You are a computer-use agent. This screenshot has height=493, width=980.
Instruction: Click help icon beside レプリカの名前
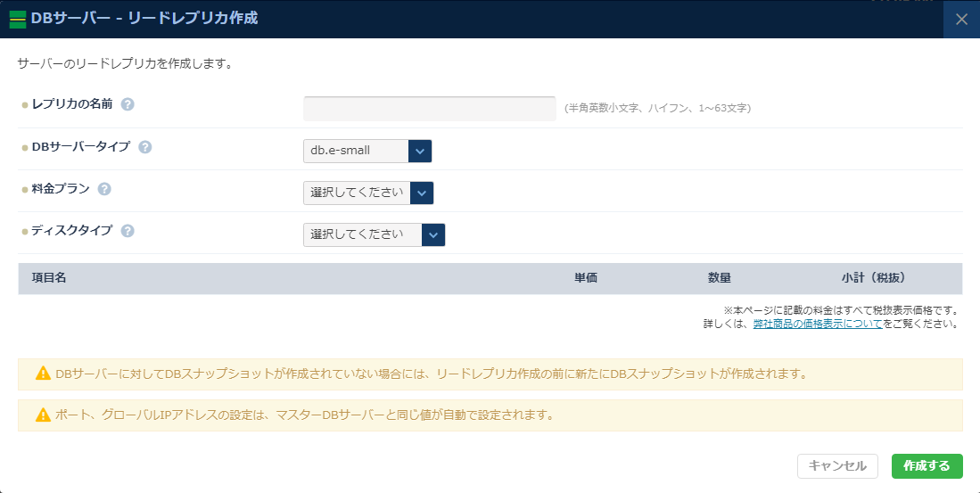pos(128,104)
